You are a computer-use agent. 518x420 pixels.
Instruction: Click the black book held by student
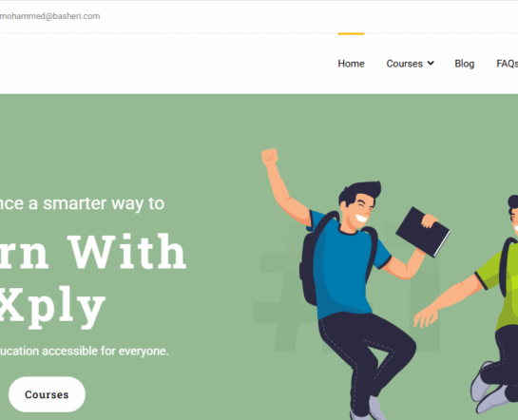423,232
